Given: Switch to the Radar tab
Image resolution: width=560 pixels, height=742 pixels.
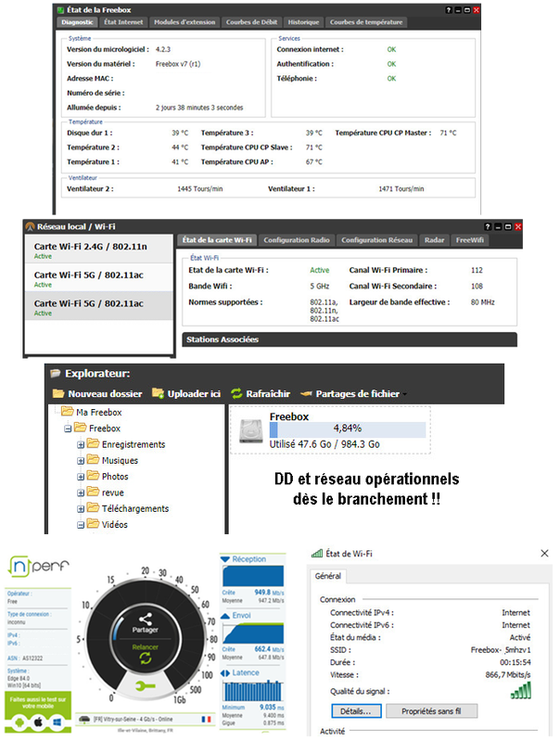Looking at the screenshot, I should click(x=434, y=240).
